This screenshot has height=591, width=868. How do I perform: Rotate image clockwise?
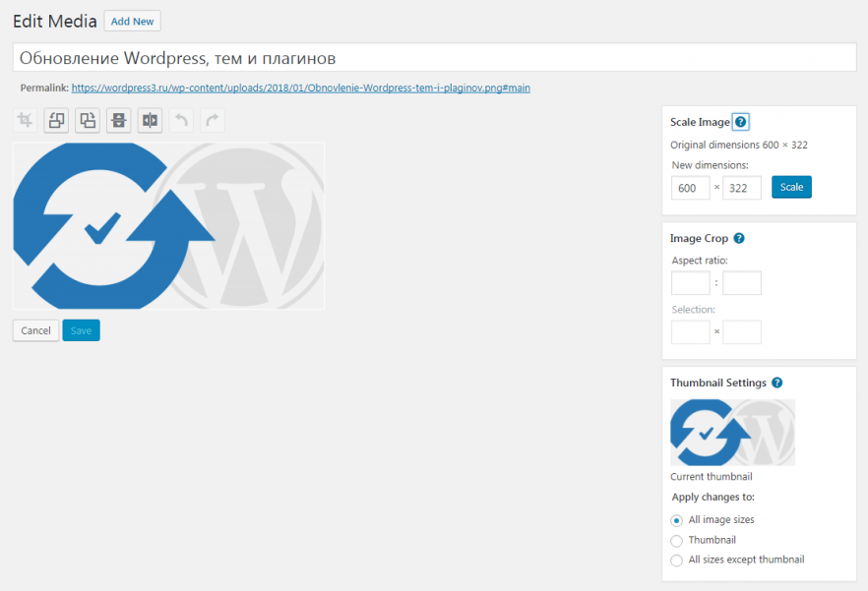pos(88,120)
